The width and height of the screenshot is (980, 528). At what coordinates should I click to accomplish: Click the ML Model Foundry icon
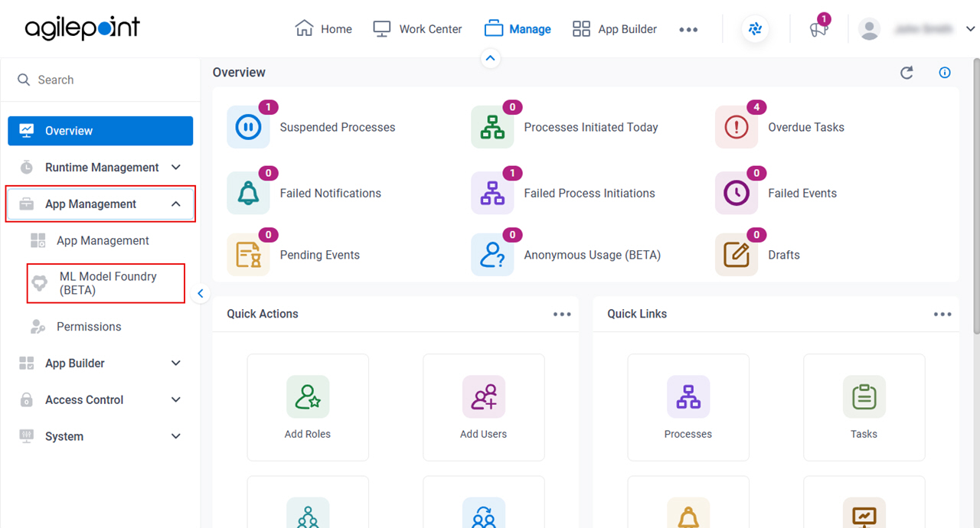38,283
